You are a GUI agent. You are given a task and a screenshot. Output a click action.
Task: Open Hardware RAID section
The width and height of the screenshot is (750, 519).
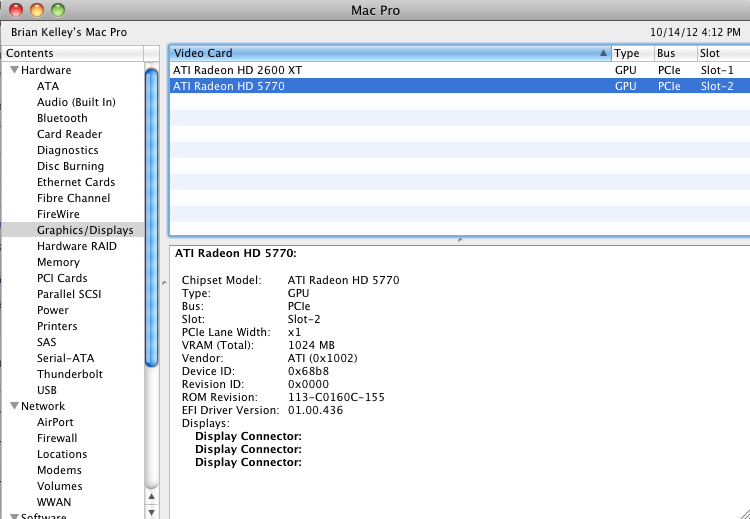(77, 246)
